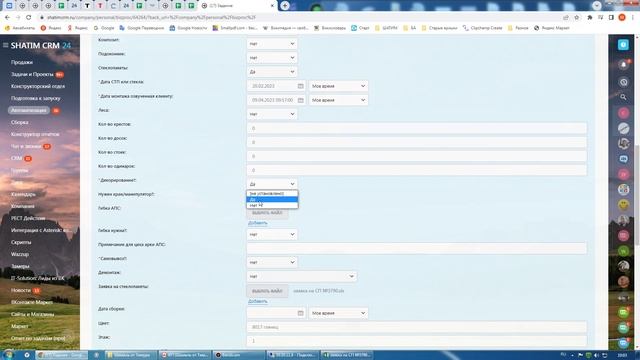Focus the Цвет input field
The height and width of the screenshot is (360, 640).
tap(417, 327)
